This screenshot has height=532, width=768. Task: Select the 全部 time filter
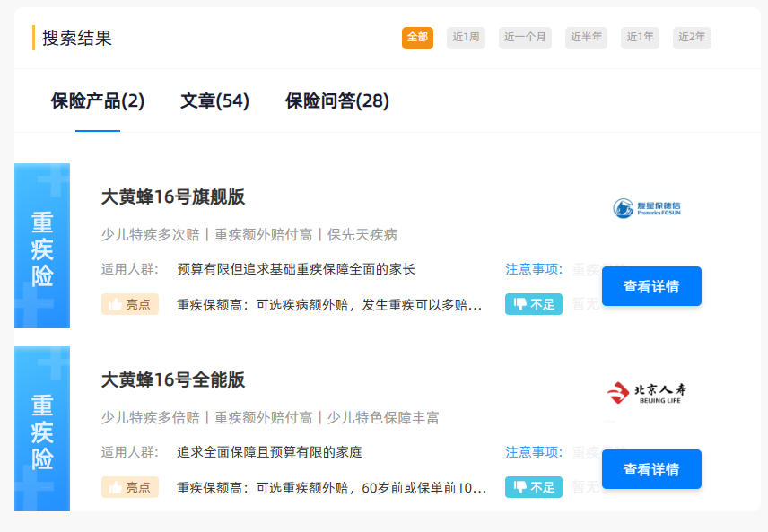coord(417,38)
